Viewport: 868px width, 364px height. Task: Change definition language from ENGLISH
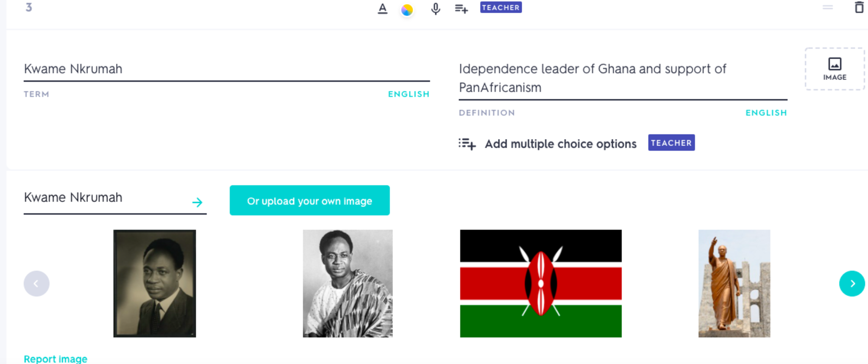pyautogui.click(x=766, y=113)
